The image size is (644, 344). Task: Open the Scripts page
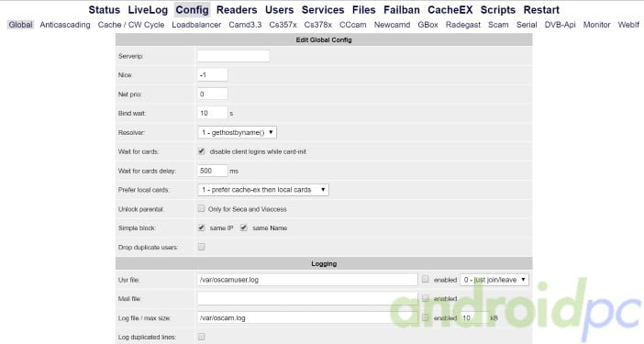pos(498,10)
